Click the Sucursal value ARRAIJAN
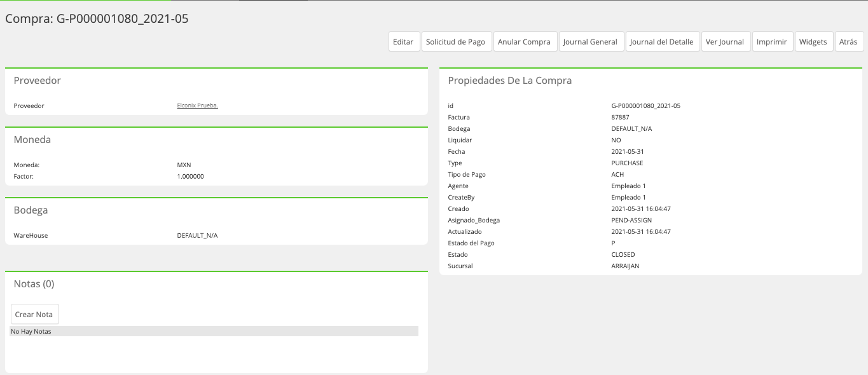This screenshot has width=868, height=375. tap(625, 266)
